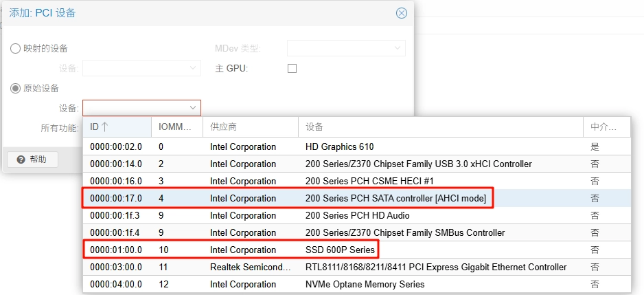Click the 中介 column header
644x295 pixels.
pyautogui.click(x=603, y=127)
